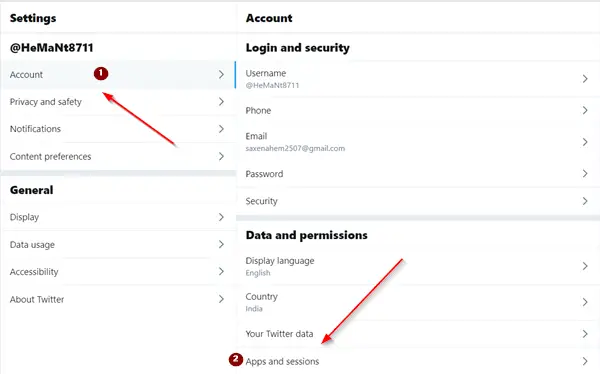Open Privacy and safety settings

[x=118, y=102]
